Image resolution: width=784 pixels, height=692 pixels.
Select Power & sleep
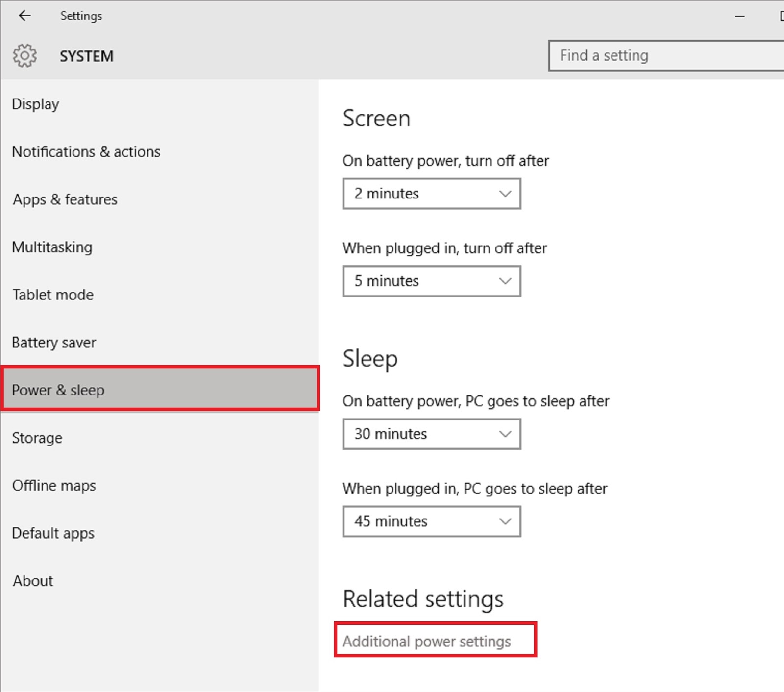[58, 390]
